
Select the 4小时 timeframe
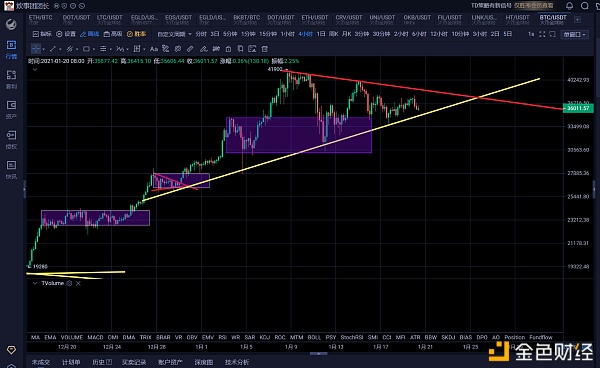pyautogui.click(x=305, y=34)
